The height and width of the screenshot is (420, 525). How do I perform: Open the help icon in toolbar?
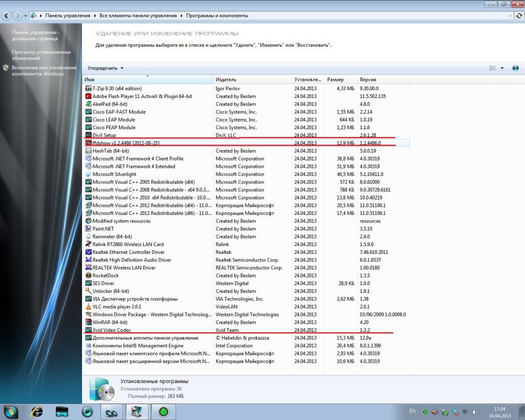515,68
